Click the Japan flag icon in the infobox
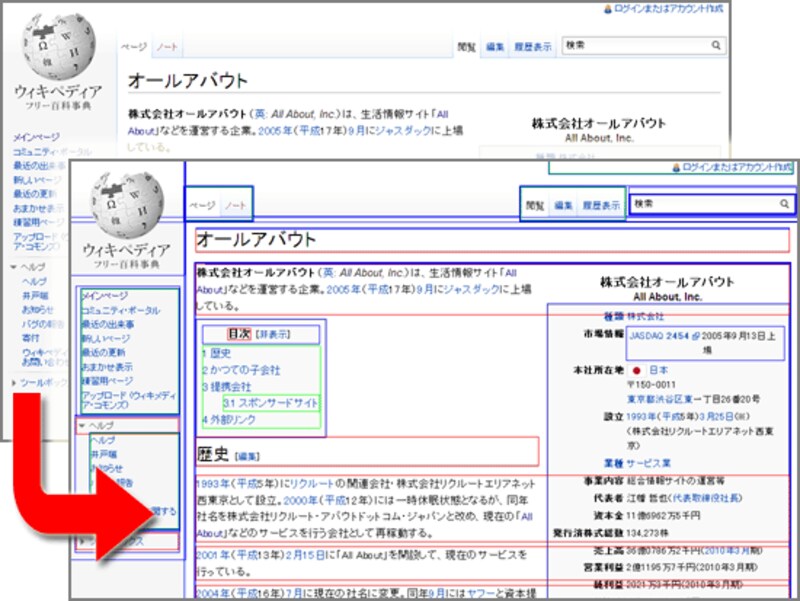This screenshot has width=800, height=601. 636,370
